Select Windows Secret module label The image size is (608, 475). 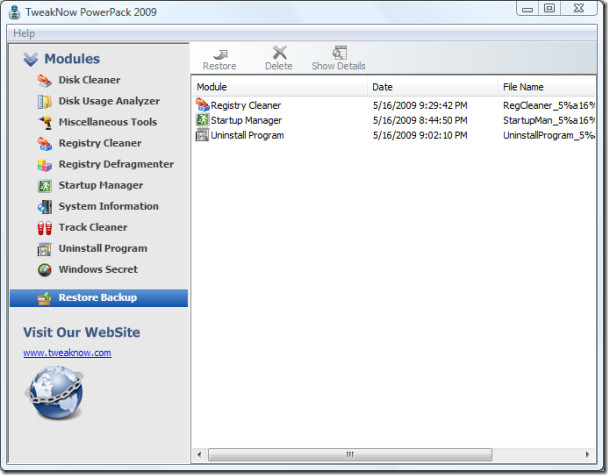(98, 269)
